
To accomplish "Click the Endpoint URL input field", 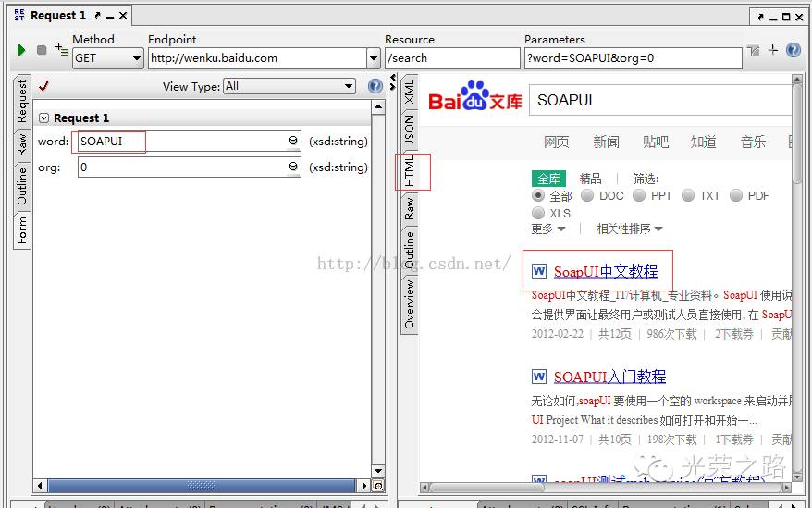I will (x=257, y=58).
